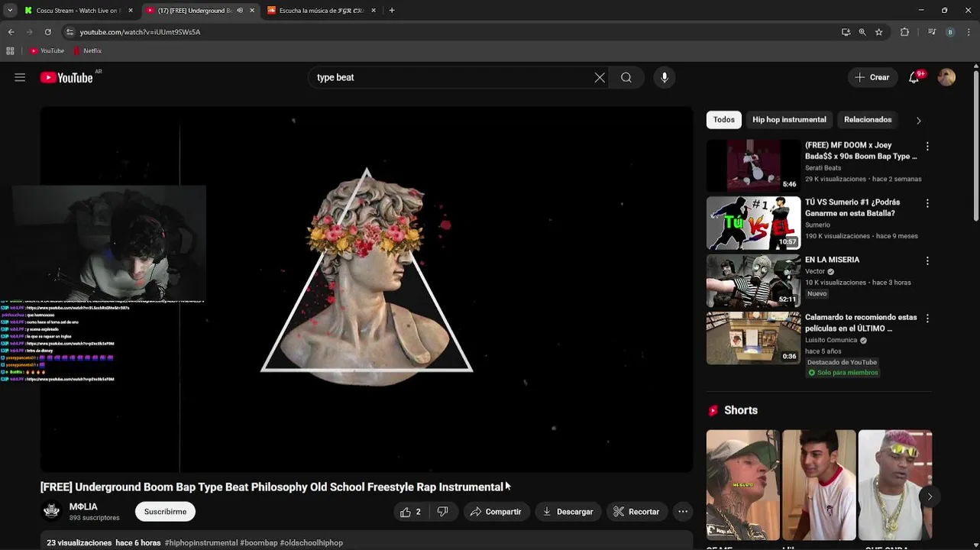The height and width of the screenshot is (550, 980).
Task: Open the EN LA MISERIA thumbnail
Action: click(753, 280)
